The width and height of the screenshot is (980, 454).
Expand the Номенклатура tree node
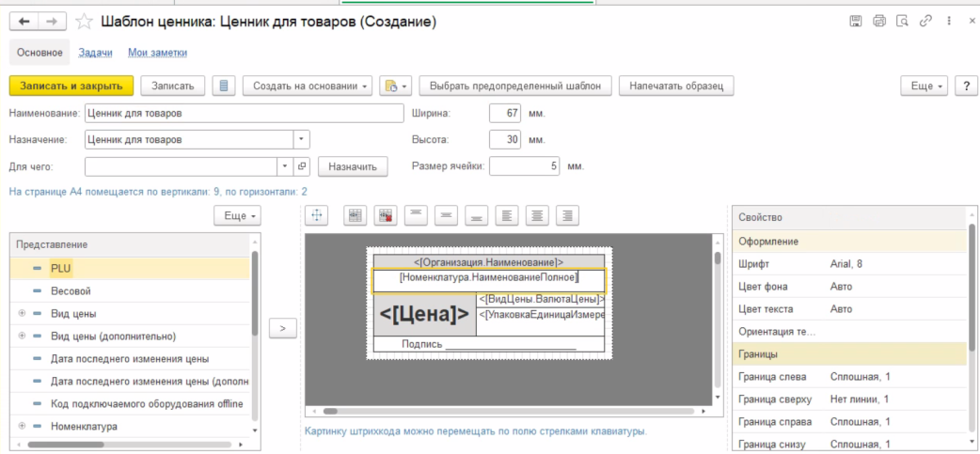[21, 426]
